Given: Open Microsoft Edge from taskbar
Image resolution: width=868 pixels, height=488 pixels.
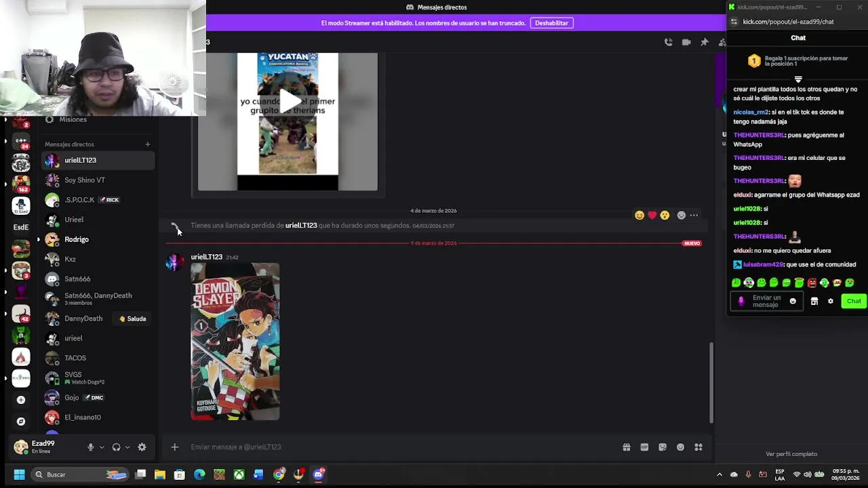Looking at the screenshot, I should tap(199, 474).
